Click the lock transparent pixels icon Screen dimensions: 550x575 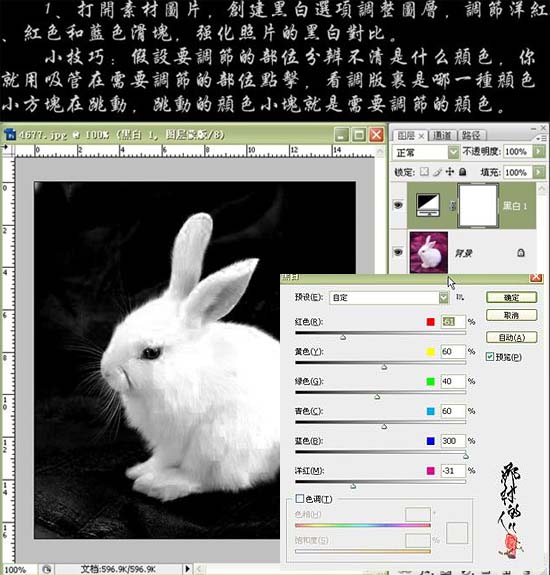click(424, 171)
